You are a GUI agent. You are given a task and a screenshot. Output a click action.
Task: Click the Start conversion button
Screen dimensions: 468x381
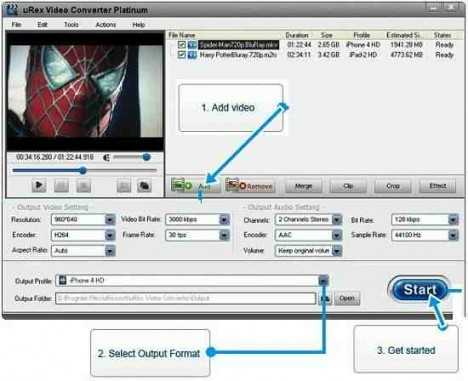pyautogui.click(x=420, y=290)
